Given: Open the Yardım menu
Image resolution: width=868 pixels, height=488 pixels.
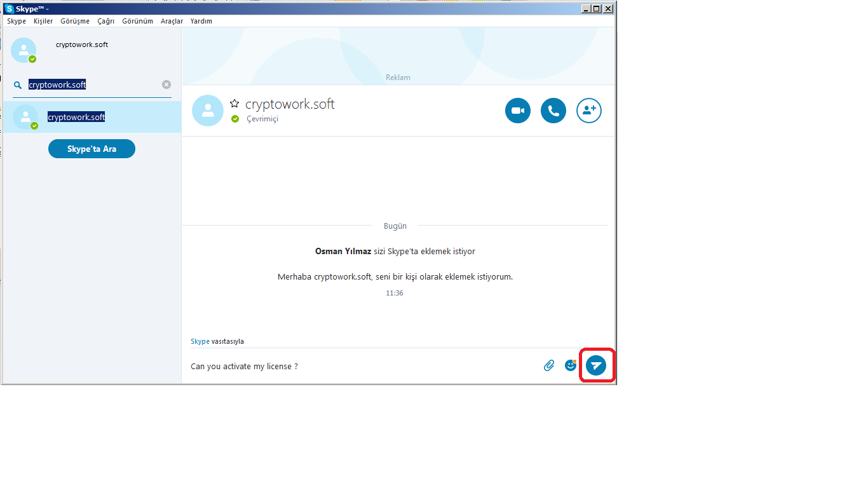Looking at the screenshot, I should (201, 21).
